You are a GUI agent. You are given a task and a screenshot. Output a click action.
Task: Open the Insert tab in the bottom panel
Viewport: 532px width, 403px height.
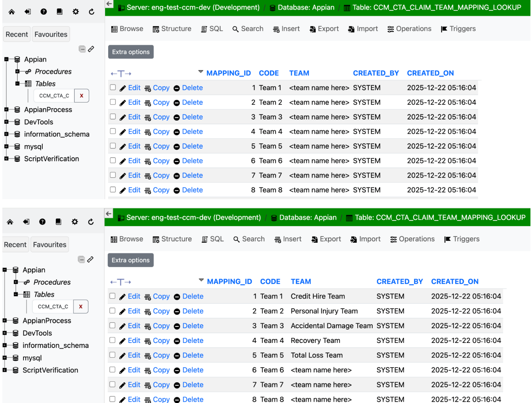(x=288, y=239)
